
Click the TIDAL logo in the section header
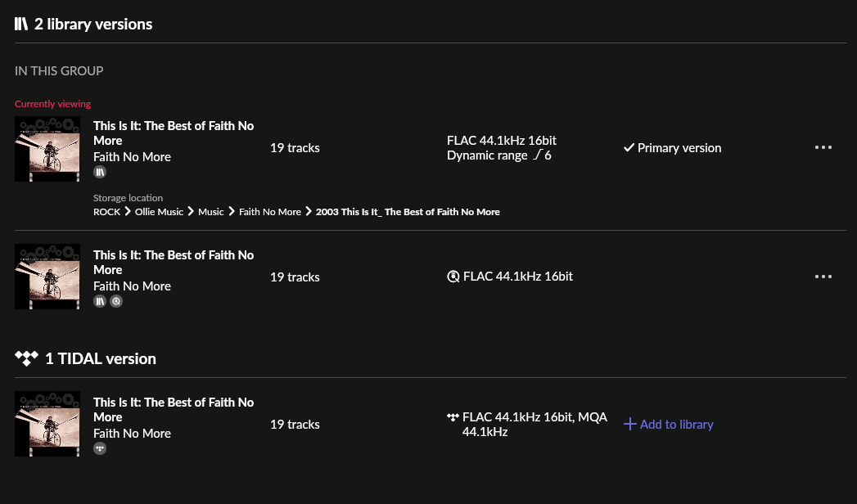tap(26, 358)
